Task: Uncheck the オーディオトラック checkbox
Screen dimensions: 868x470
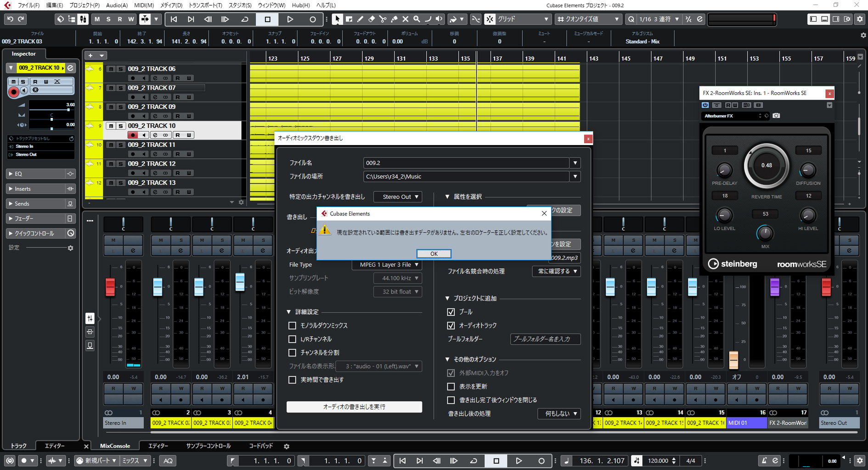Action: pos(451,325)
